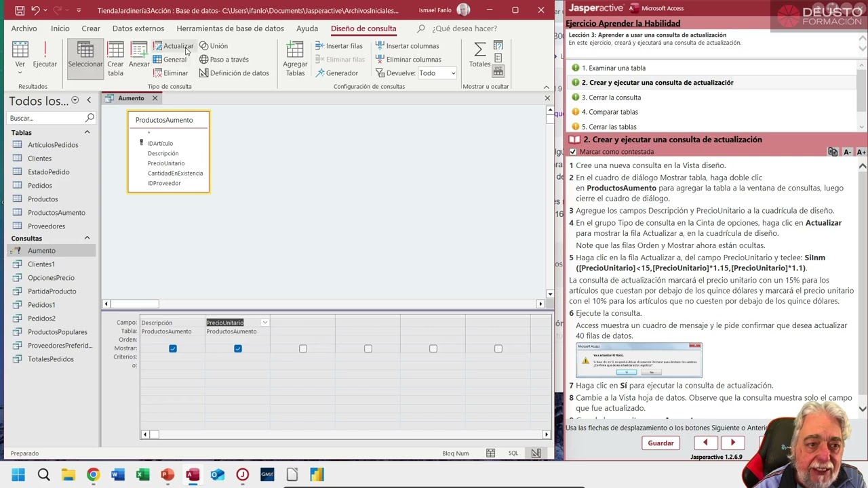Open Herramientas de base de datos tab
The height and width of the screenshot is (488, 868).
coord(230,28)
